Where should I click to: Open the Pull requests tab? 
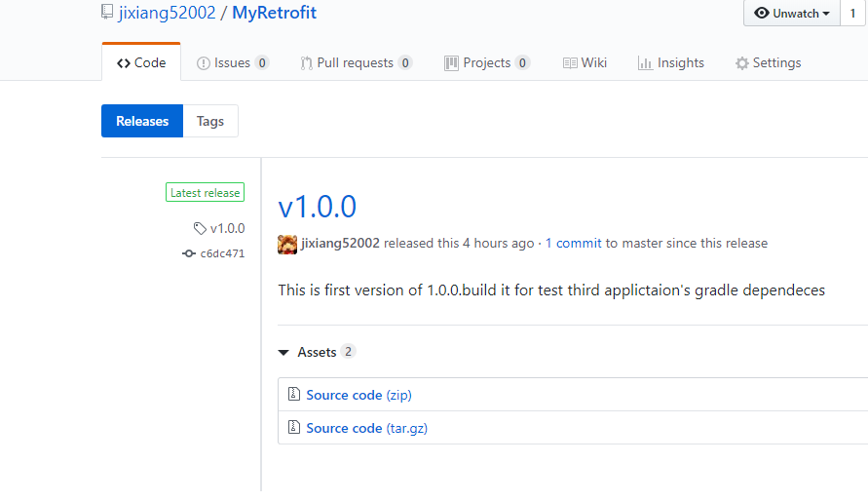tap(356, 62)
